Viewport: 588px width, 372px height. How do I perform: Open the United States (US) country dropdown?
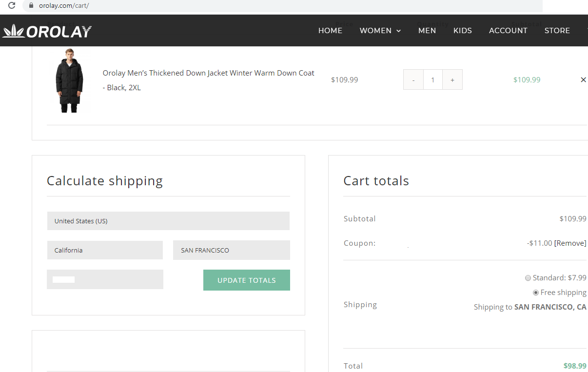click(168, 221)
